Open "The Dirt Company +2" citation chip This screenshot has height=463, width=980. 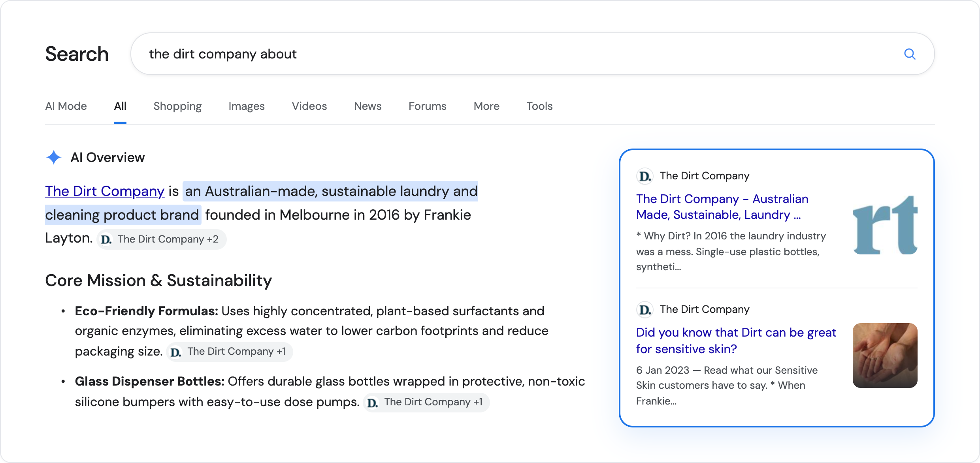(x=161, y=239)
